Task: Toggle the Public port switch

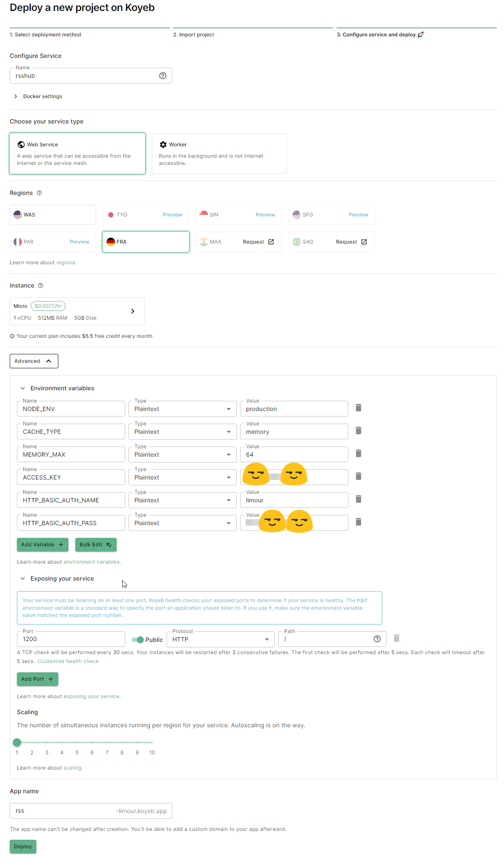Action: [137, 640]
